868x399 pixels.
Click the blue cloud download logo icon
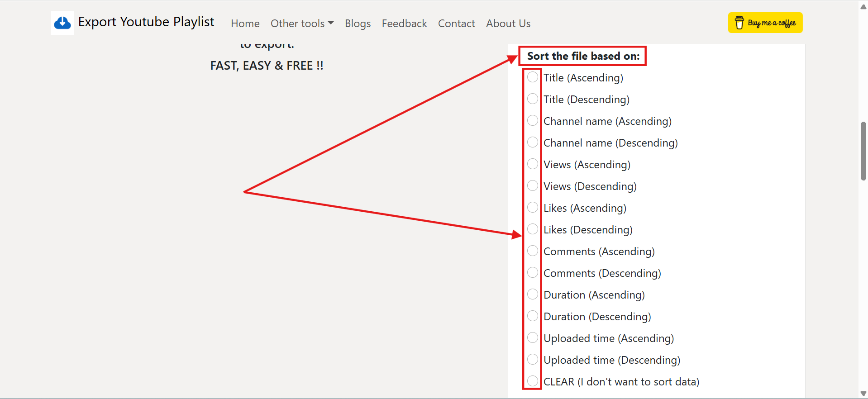point(62,23)
